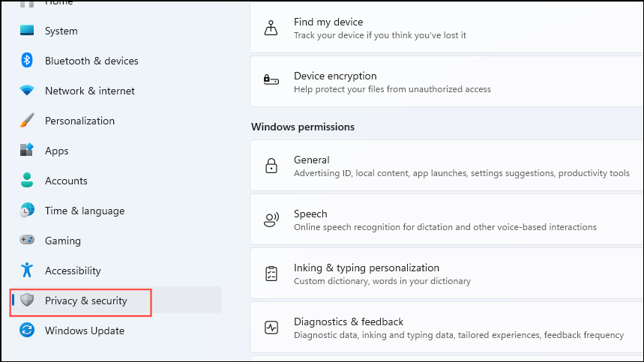The width and height of the screenshot is (644, 362).
Task: Select Gaming in the sidebar
Action: pos(115,241)
